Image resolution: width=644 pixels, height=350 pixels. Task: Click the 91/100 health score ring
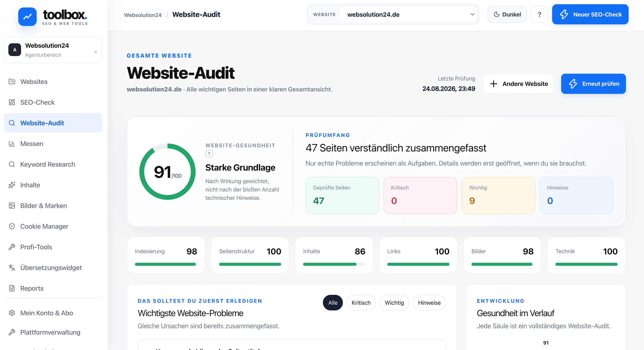point(167,172)
